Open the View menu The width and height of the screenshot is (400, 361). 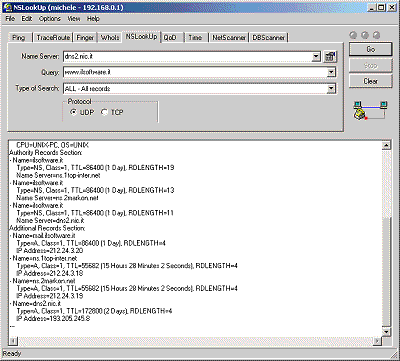coord(74,19)
